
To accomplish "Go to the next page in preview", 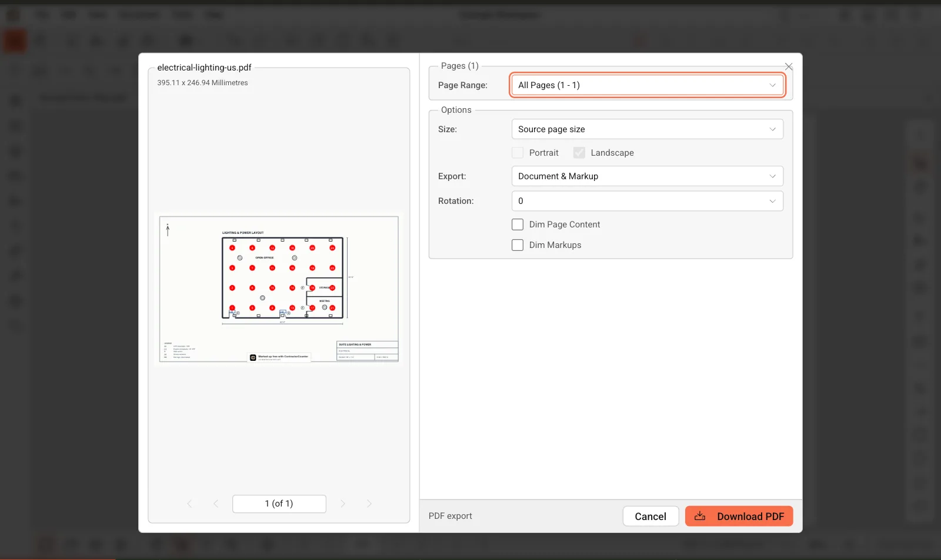I will coord(343,504).
